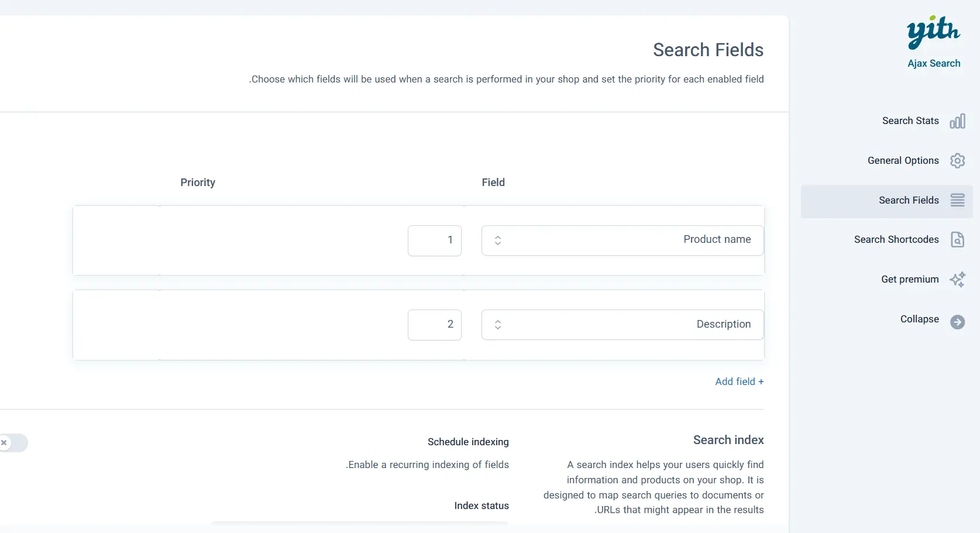The image size is (980, 533).
Task: Click 'Enable a recurring indexing of fields' text
Action: coord(427,465)
